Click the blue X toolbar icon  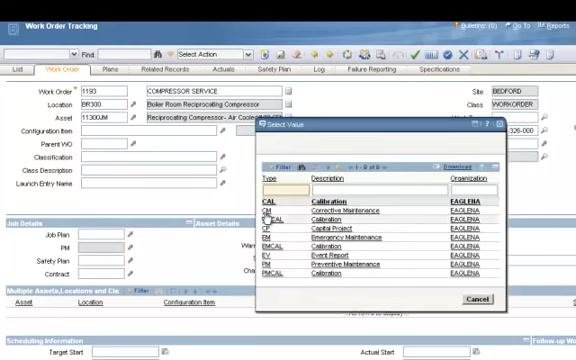tap(464, 55)
